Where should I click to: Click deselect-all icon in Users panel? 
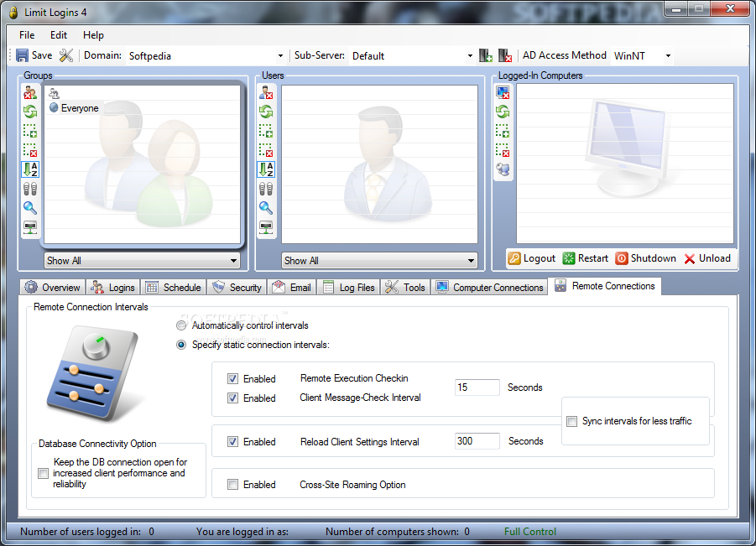click(x=266, y=150)
